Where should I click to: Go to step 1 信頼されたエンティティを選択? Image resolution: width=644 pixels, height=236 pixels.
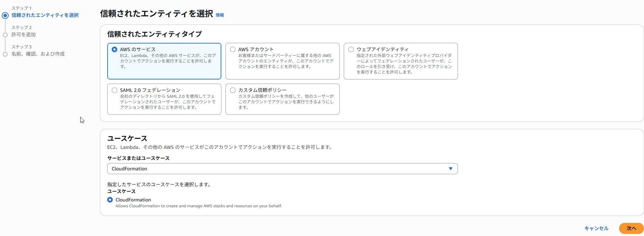[x=45, y=15]
